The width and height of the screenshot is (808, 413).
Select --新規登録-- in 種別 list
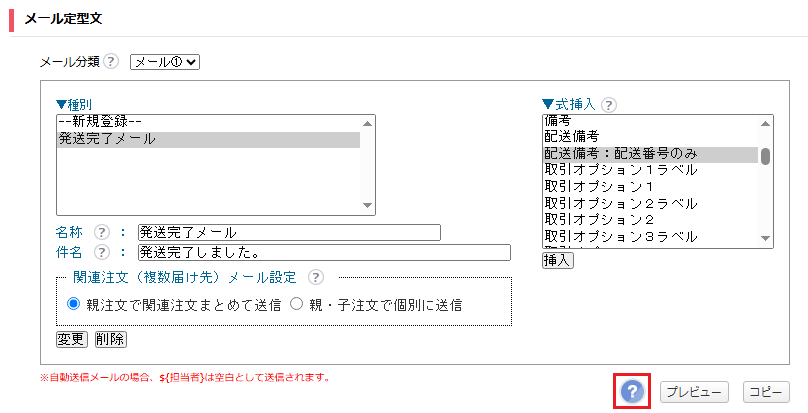[x=208, y=122]
